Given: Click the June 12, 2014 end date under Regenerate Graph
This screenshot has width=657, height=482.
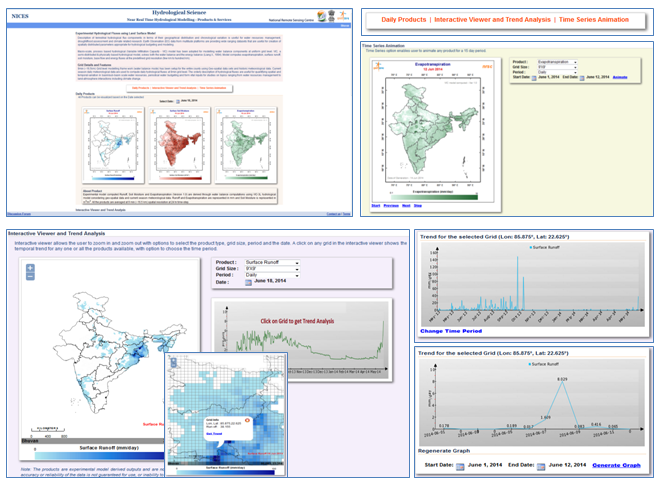Looking at the screenshot, I should click(567, 465).
